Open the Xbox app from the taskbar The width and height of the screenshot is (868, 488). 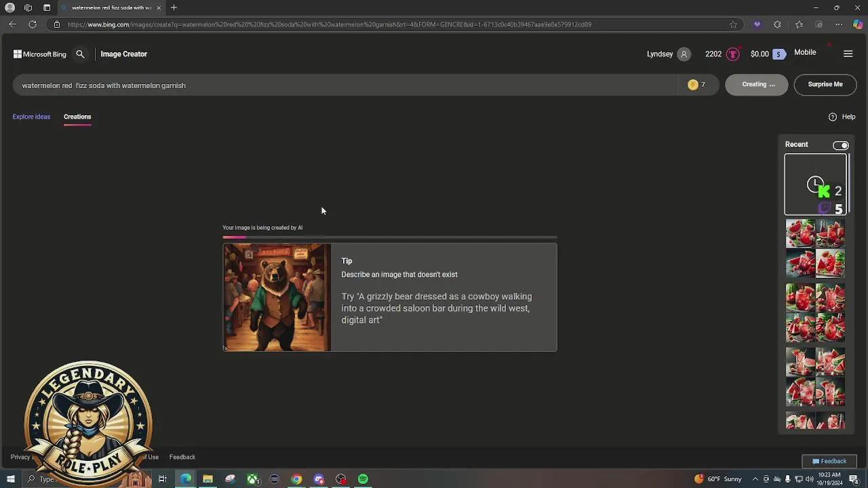[252, 479]
